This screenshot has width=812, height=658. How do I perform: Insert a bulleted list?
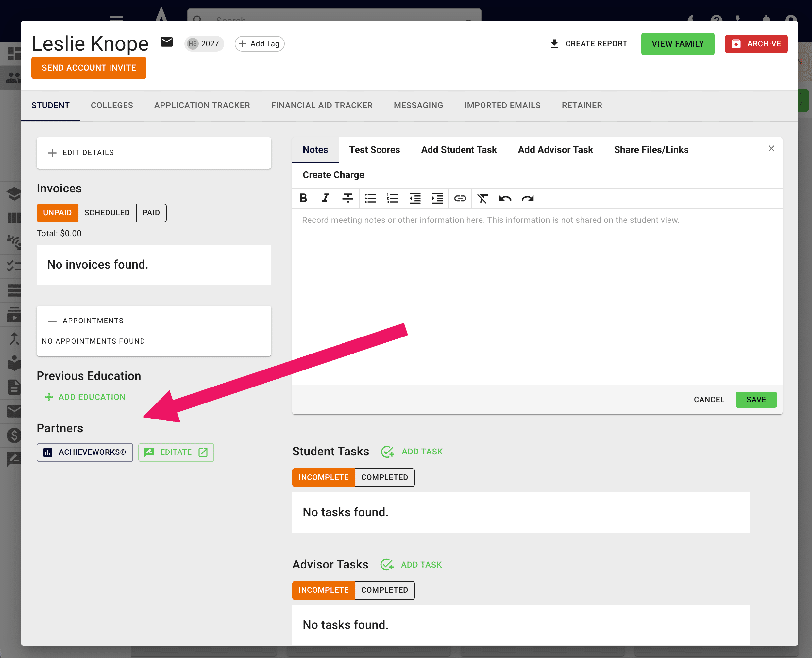pyautogui.click(x=371, y=198)
